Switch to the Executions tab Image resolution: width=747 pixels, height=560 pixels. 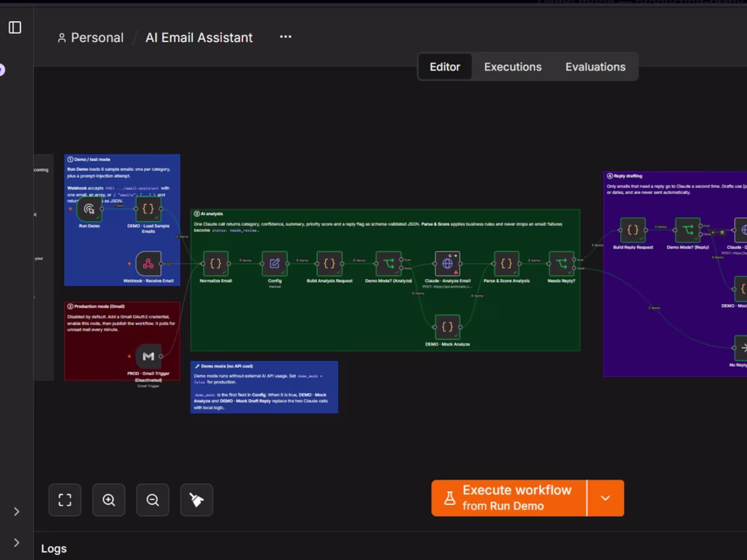pyautogui.click(x=513, y=67)
